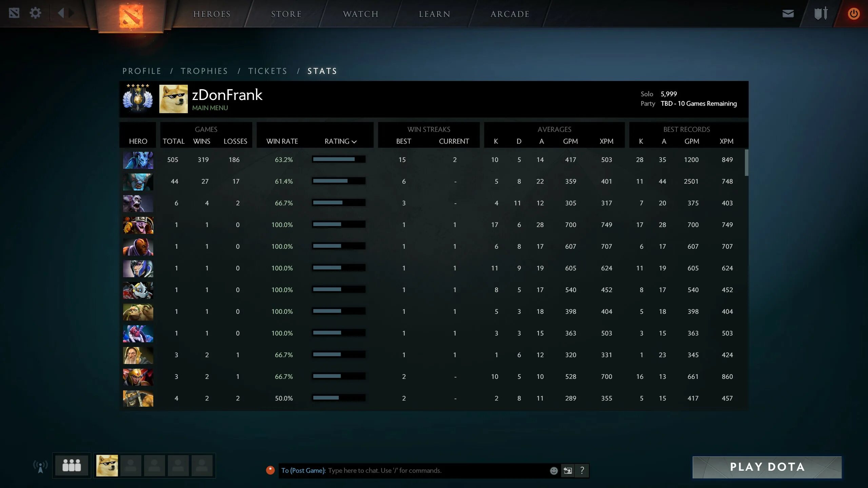Image resolution: width=868 pixels, height=488 pixels.
Task: Switch to the Trophies tab
Action: tap(204, 71)
